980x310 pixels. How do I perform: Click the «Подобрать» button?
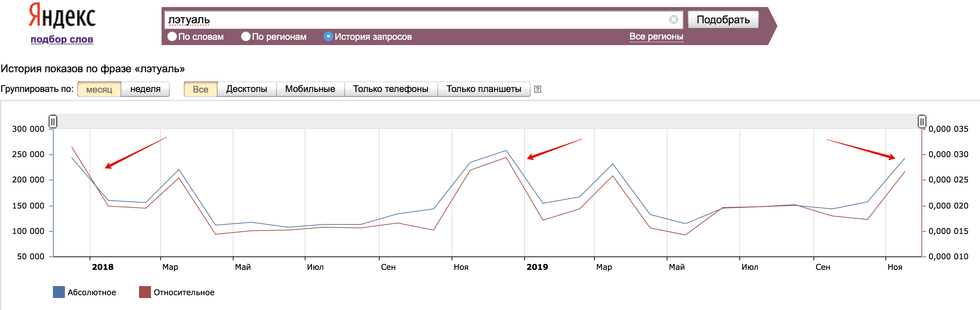coord(723,19)
